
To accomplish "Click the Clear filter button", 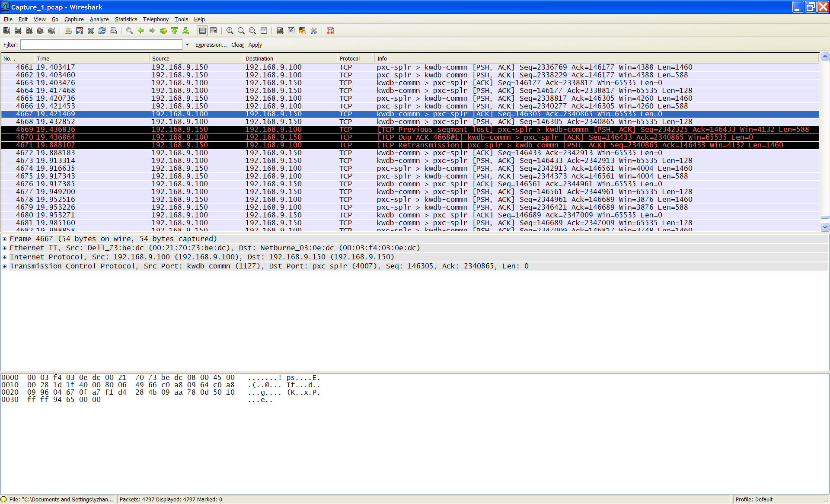I will [x=238, y=45].
